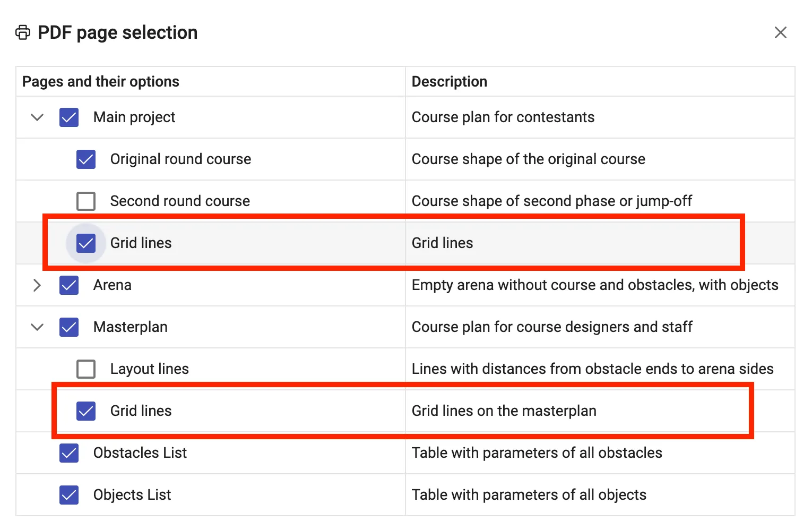Collapse the Main project options

point(37,117)
